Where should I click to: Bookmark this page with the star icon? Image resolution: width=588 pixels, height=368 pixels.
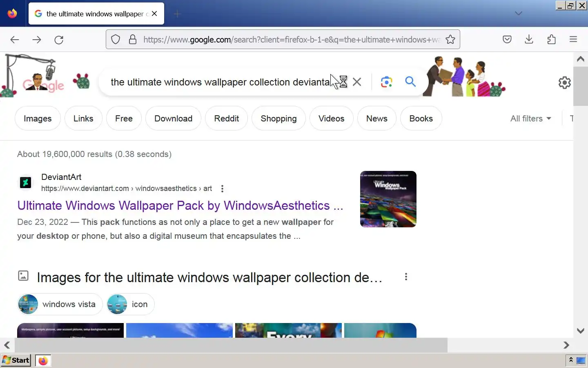pos(450,40)
